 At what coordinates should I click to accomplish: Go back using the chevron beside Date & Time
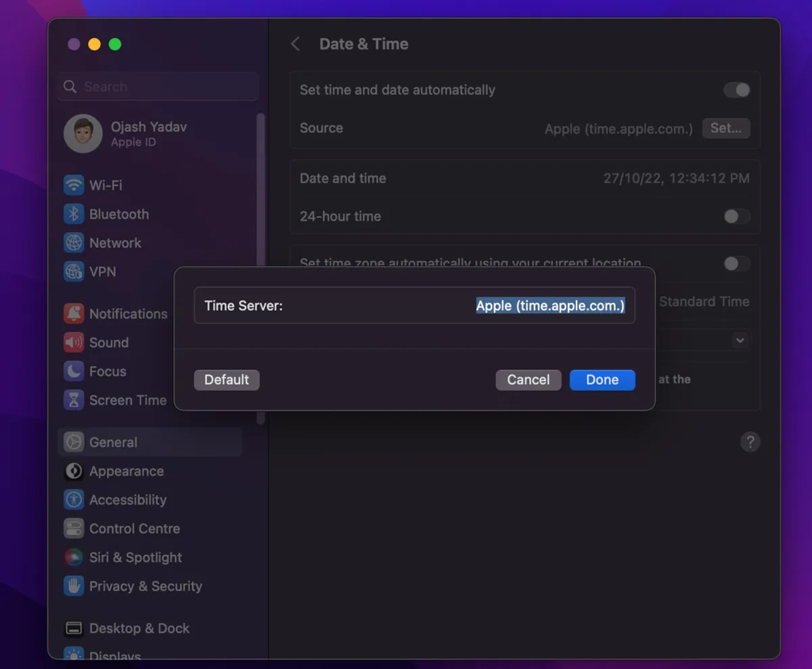[x=295, y=44]
